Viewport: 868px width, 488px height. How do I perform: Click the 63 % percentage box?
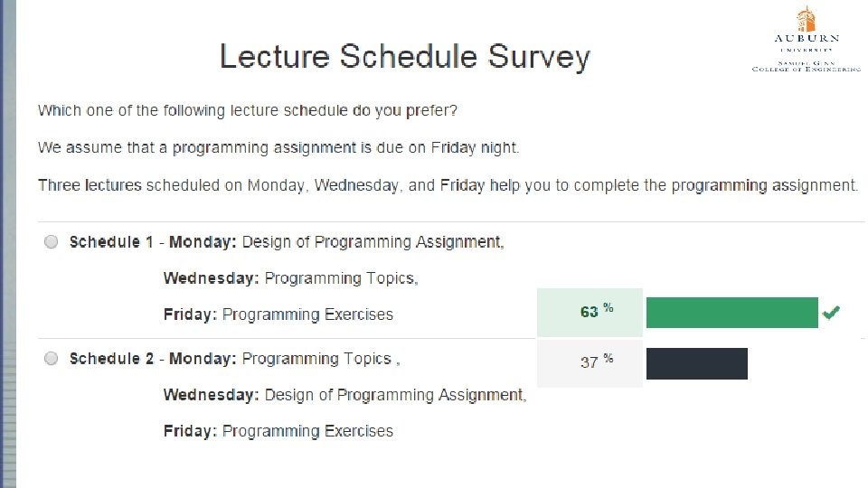[590, 312]
